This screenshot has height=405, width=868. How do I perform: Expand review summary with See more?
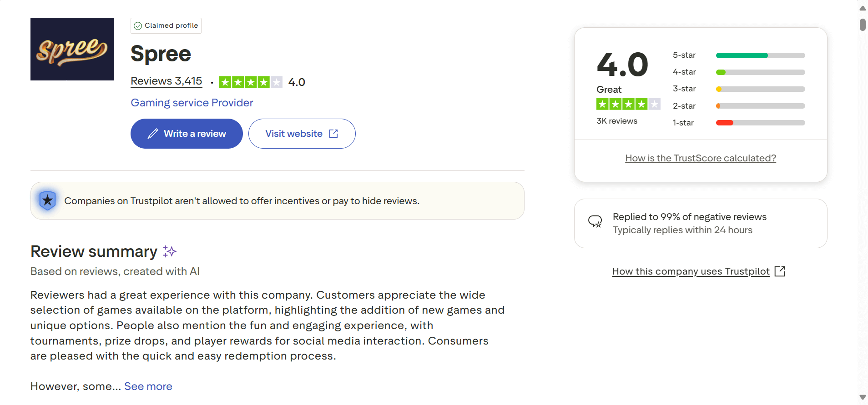click(x=148, y=386)
